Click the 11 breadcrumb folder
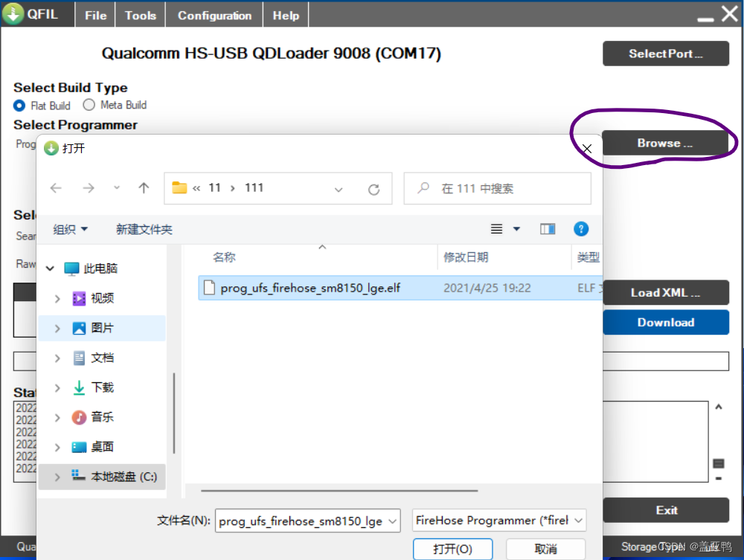The height and width of the screenshot is (560, 744). (214, 187)
